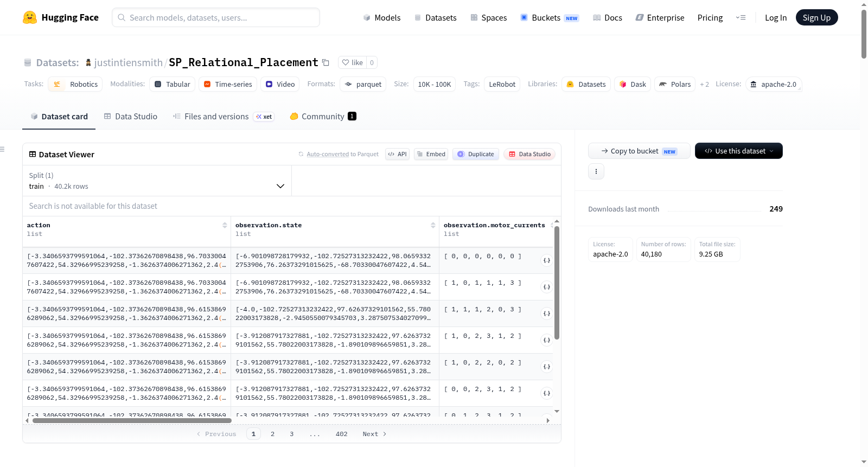Go to page 3 of the dataset
The height and width of the screenshot is (467, 868).
pyautogui.click(x=291, y=434)
